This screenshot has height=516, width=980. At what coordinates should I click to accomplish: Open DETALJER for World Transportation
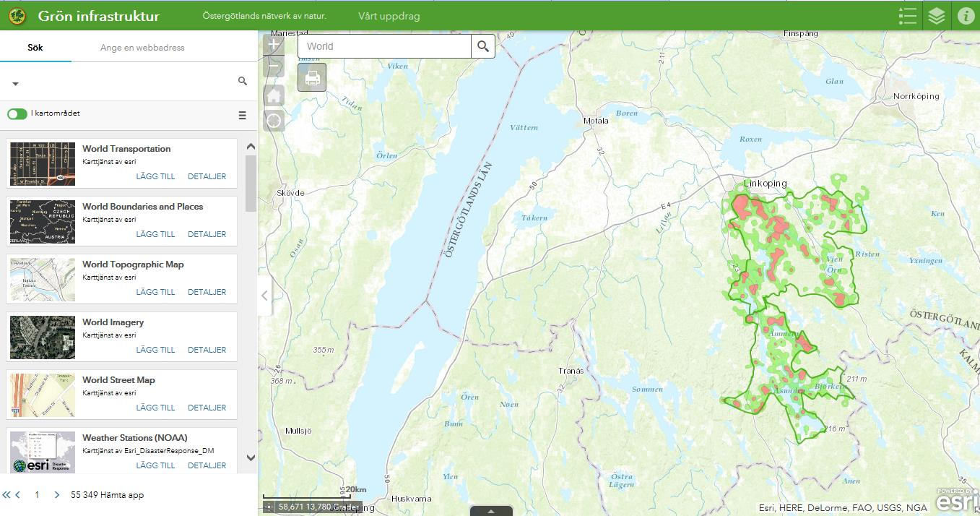[x=207, y=176]
